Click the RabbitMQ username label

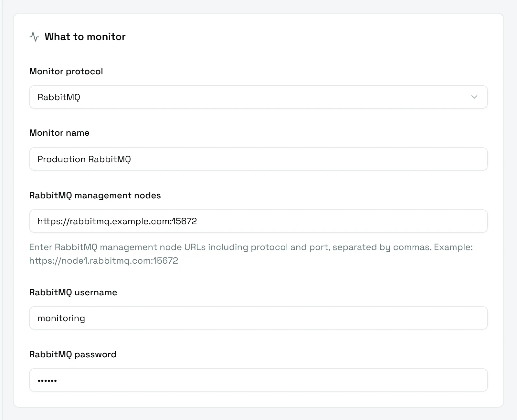[x=73, y=292]
